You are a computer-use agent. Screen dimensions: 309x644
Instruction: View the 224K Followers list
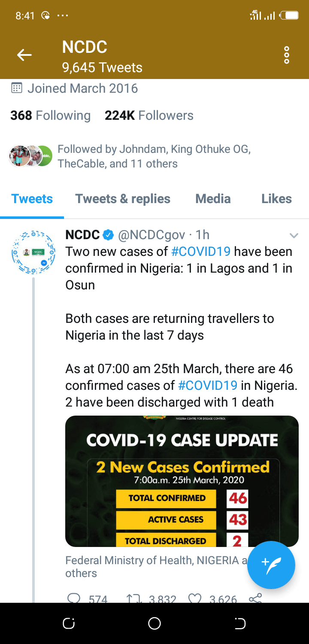(x=149, y=115)
